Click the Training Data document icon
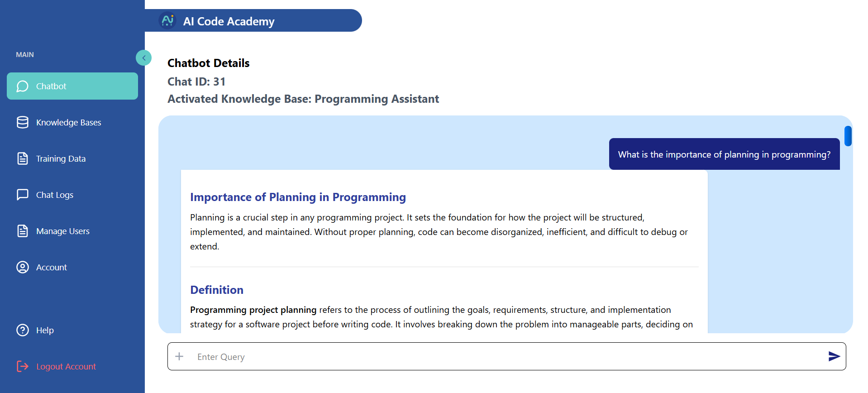 [22, 158]
